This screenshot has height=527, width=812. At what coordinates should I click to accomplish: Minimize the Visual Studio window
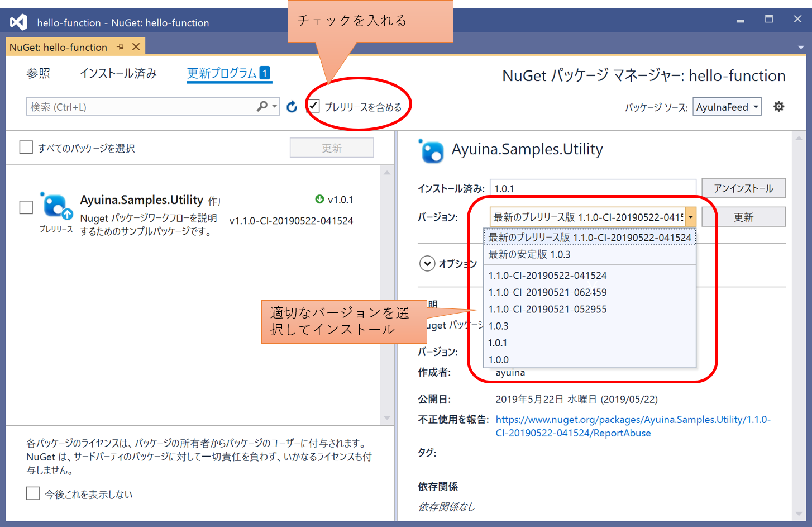(740, 20)
